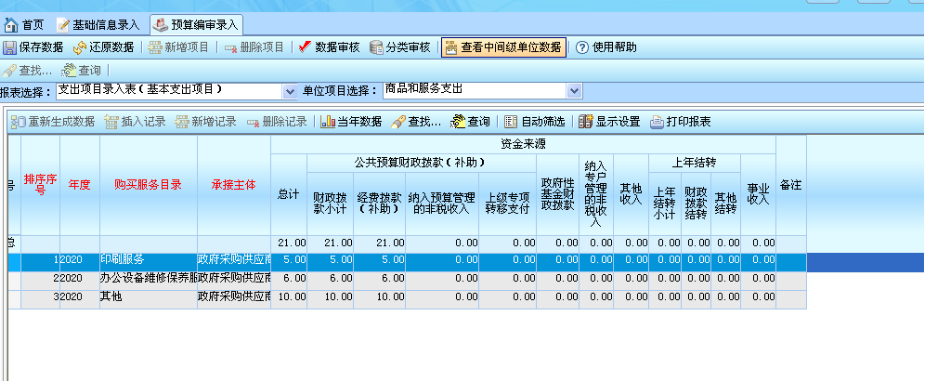925x381 pixels.
Task: Open the 首页 home tab
Action: 24,25
